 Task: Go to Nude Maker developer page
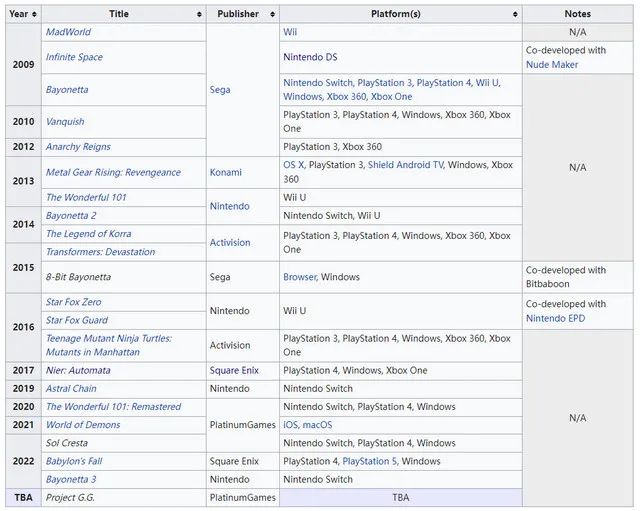coord(552,65)
